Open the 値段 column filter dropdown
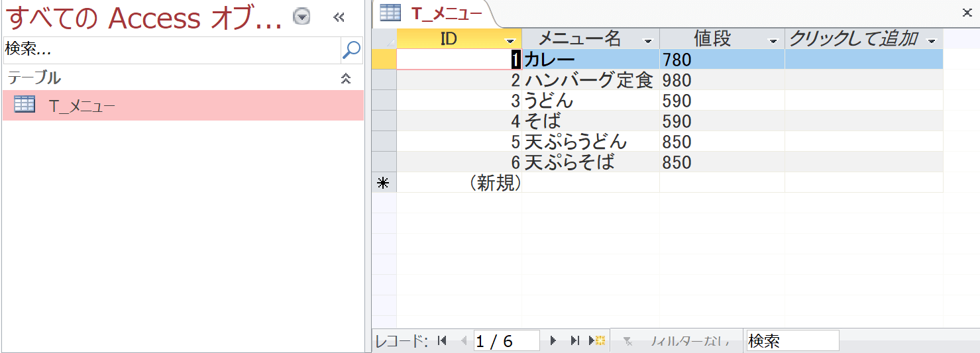The image size is (980, 353). [x=773, y=41]
